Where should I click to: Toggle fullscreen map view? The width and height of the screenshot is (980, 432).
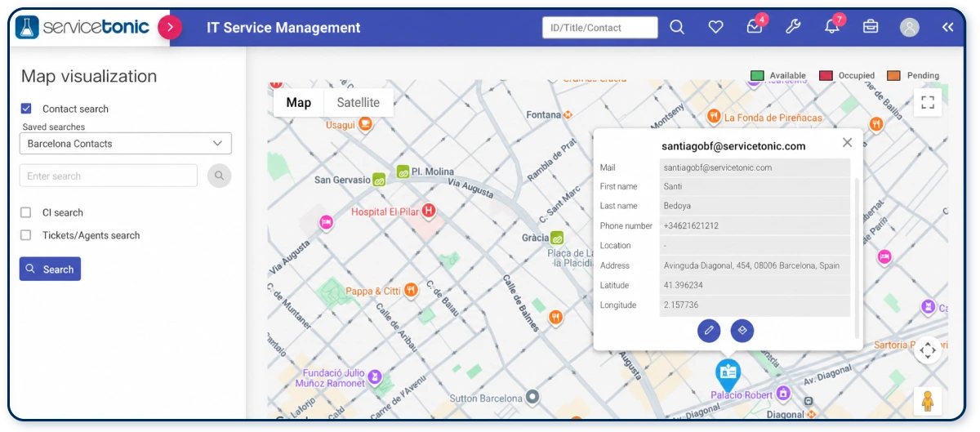tap(928, 102)
